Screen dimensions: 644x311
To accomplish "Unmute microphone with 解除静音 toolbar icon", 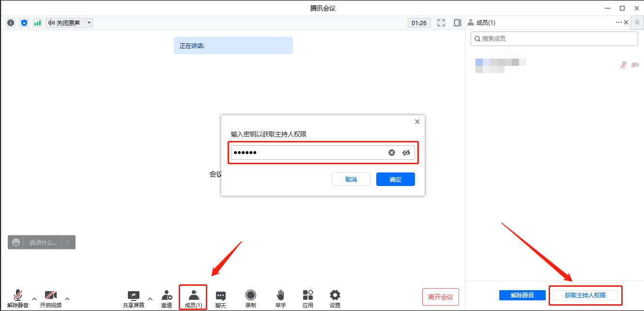I will point(18,298).
